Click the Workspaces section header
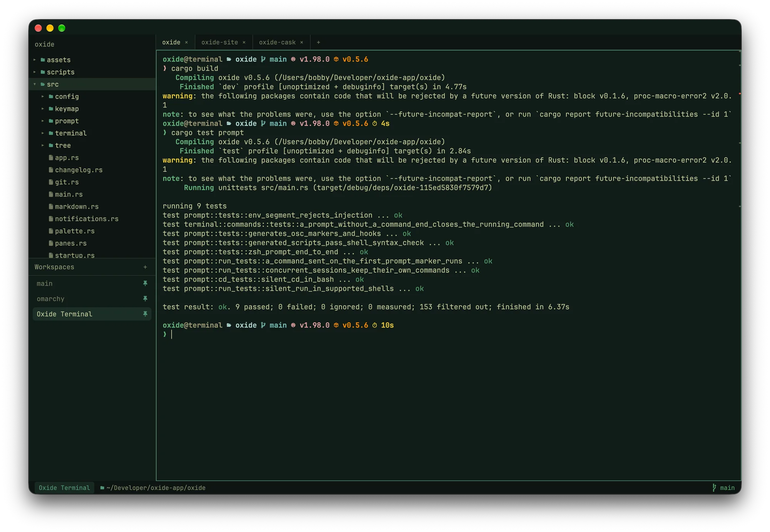 tap(54, 267)
